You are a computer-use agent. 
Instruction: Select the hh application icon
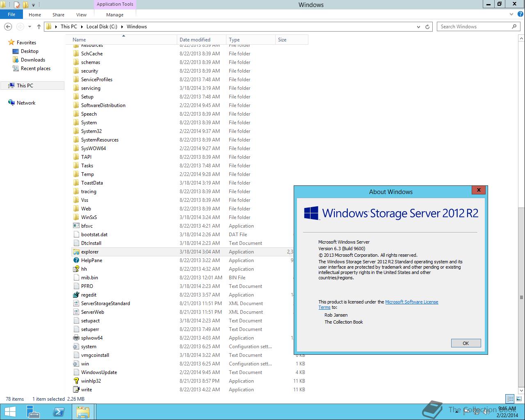pyautogui.click(x=76, y=269)
